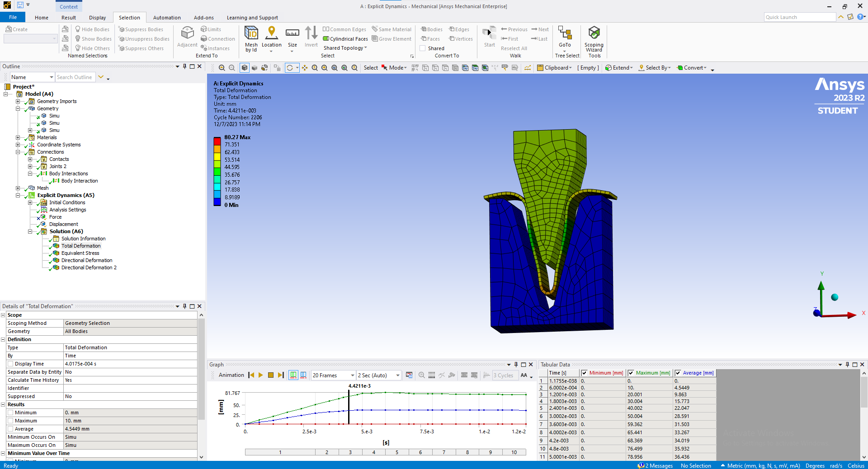Click the Help question mark icon
The height and width of the screenshot is (469, 868).
point(860,17)
